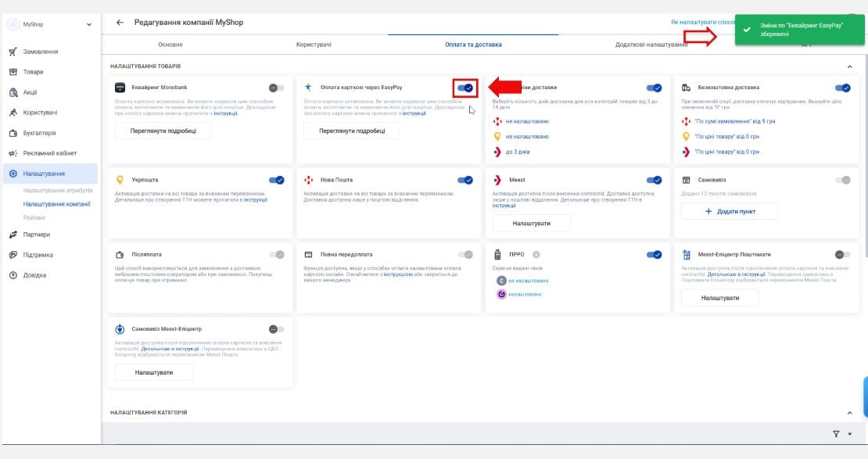
Task: Click the Підтримка sidebar icon
Action: (13, 255)
